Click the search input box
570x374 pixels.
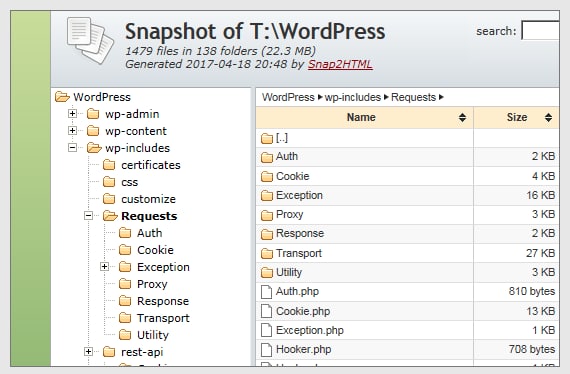tap(540, 31)
